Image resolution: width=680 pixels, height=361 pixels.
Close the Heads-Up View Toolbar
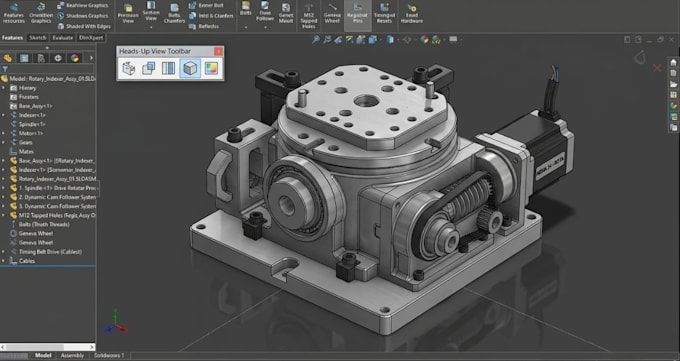point(218,52)
